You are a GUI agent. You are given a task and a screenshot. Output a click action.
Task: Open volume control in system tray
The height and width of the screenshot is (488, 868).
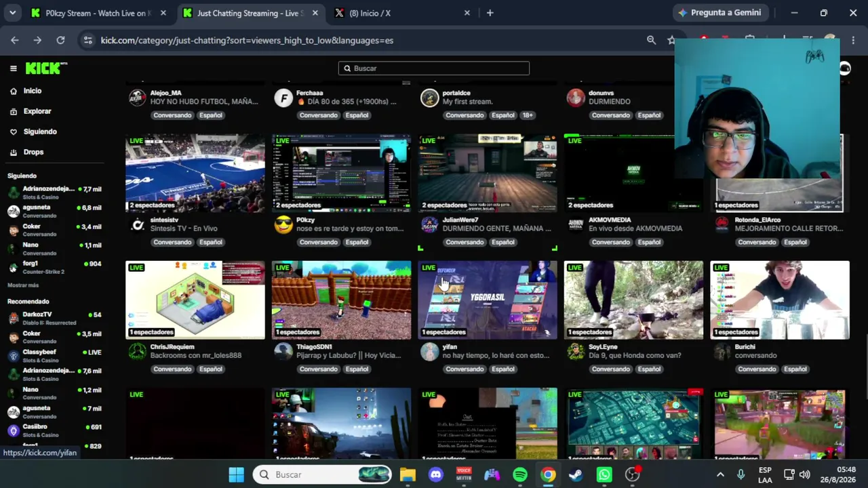pyautogui.click(x=805, y=474)
